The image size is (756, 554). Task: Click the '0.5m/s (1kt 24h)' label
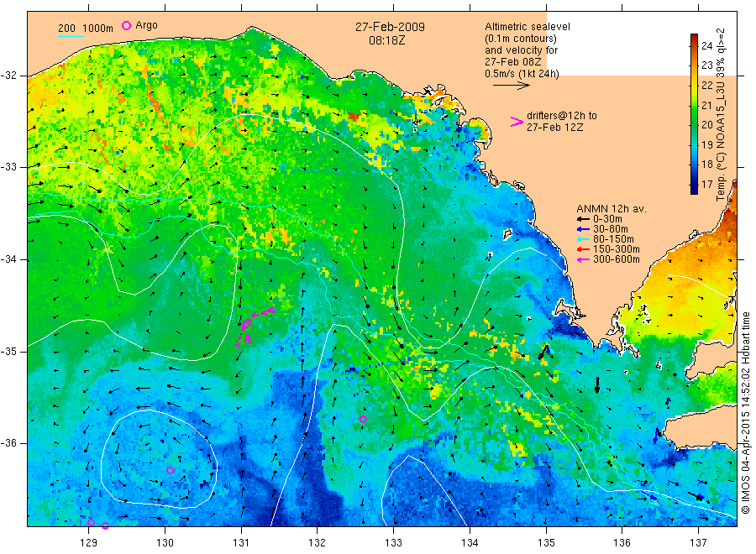click(x=522, y=74)
